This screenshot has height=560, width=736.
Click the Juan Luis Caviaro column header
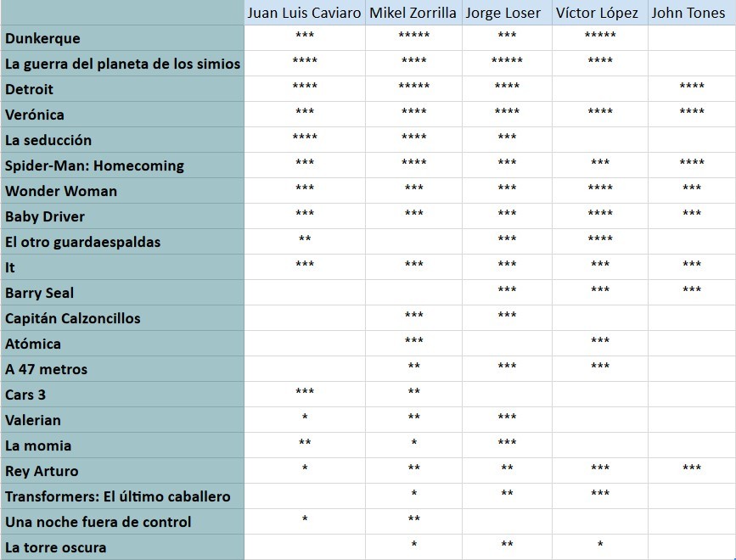[304, 13]
